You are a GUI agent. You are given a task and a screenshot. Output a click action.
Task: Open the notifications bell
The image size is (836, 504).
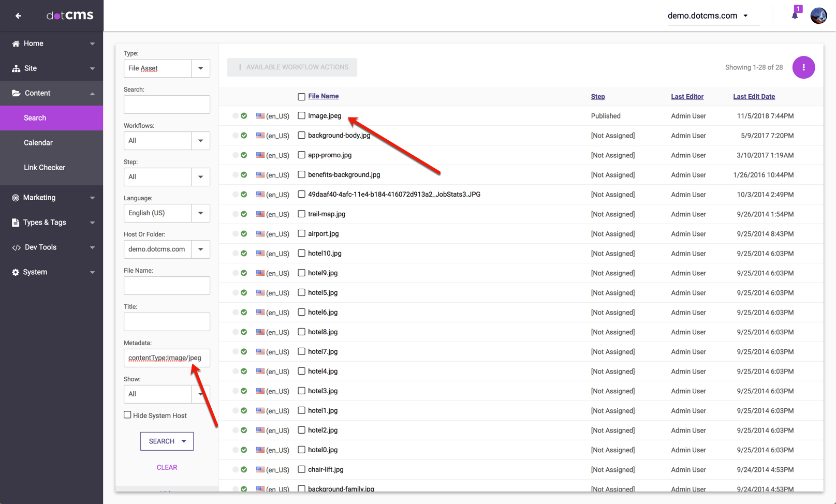click(x=795, y=14)
